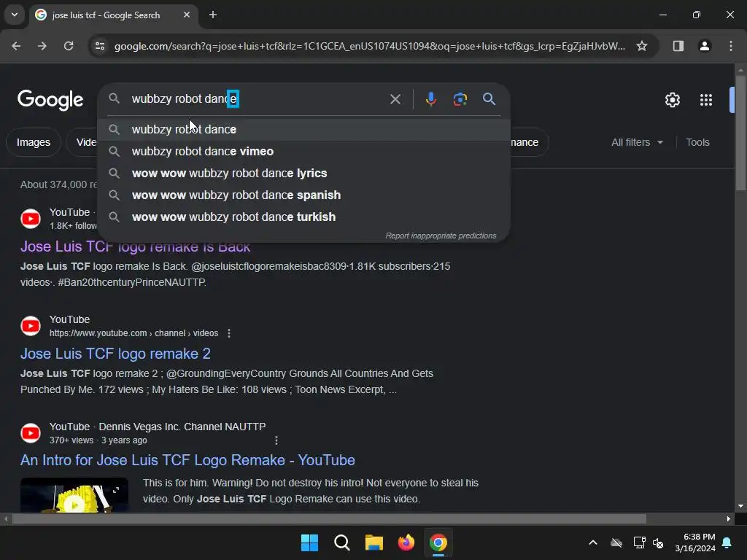Screen dimensions: 747x560
Task: Go to the Google homepage logo
Action: (50, 99)
